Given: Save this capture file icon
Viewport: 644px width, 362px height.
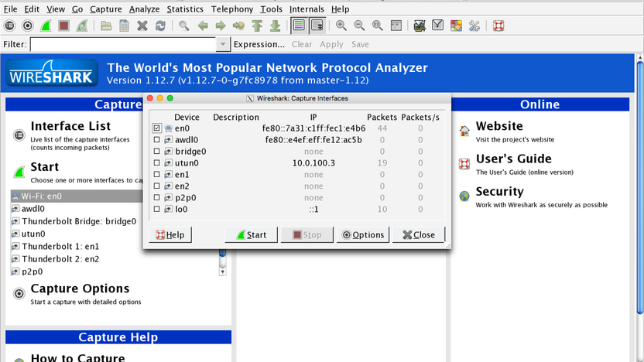Looking at the screenshot, I should point(124,26).
